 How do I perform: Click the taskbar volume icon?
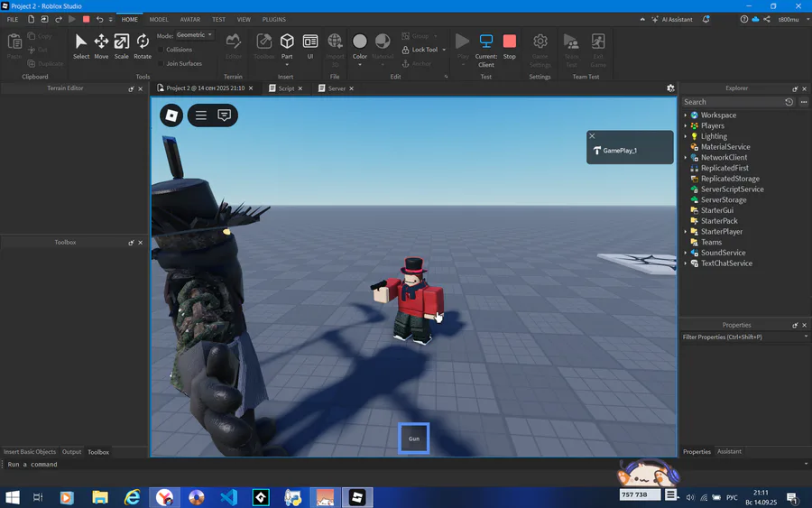click(x=690, y=497)
